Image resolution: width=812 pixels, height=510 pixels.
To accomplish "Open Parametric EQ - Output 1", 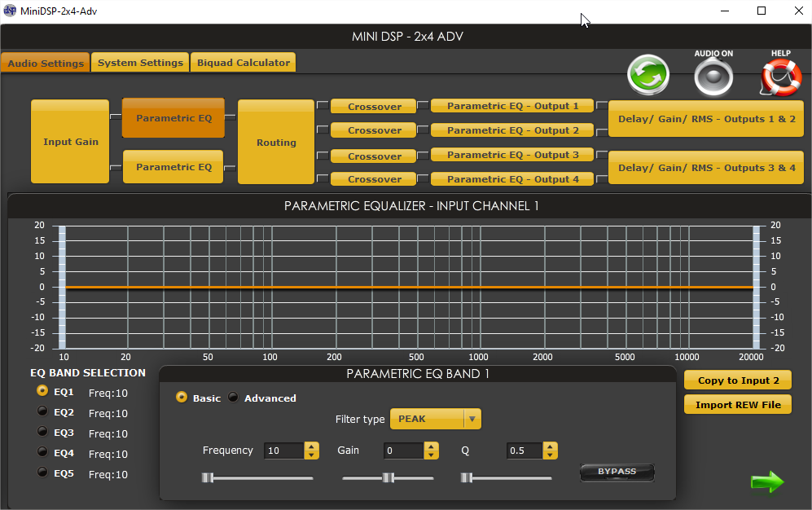I will [512, 106].
